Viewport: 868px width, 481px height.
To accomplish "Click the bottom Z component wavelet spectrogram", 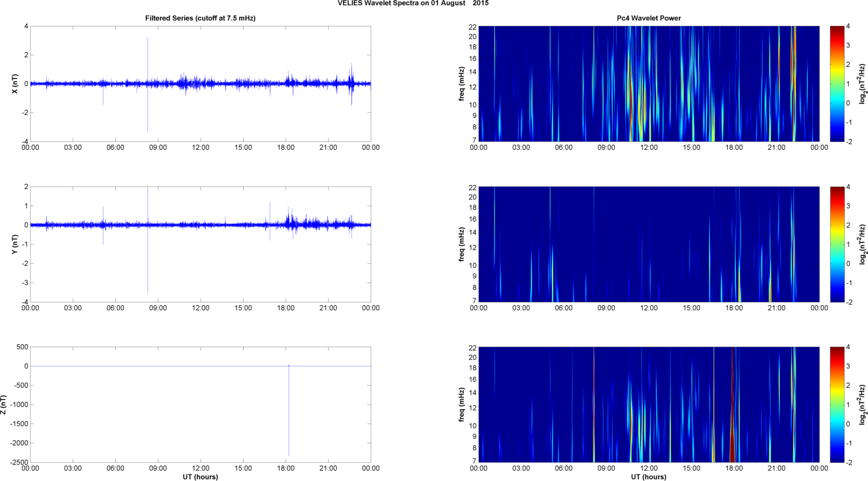I will 649,405.
